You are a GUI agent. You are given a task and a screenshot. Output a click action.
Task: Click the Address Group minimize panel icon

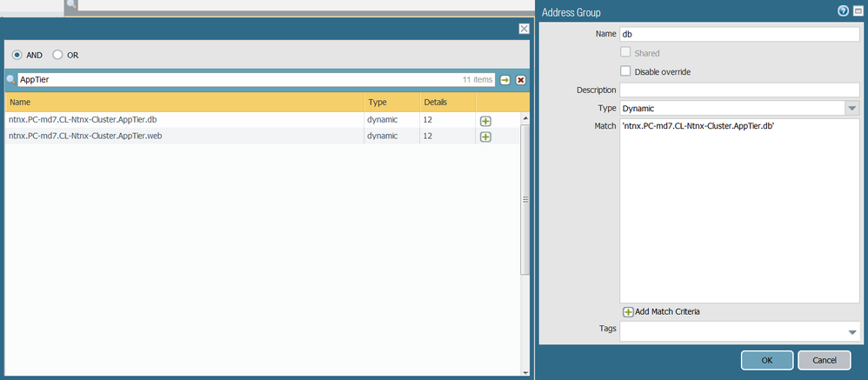(x=857, y=11)
